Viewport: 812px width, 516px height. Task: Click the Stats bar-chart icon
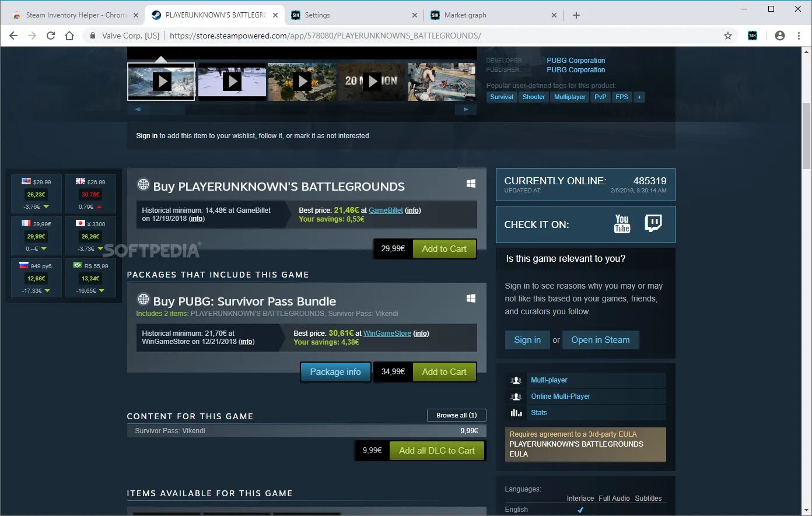516,412
